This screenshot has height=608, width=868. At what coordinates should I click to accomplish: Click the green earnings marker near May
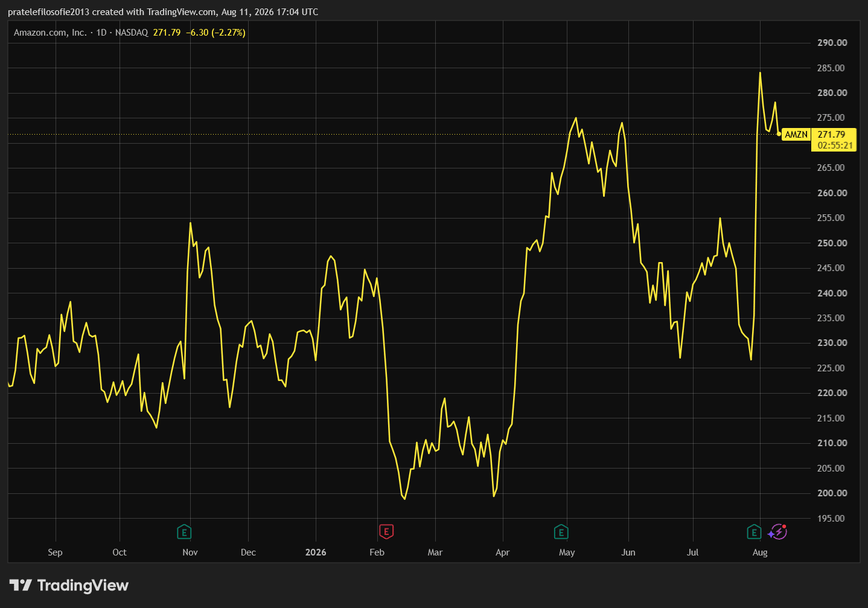tap(561, 532)
